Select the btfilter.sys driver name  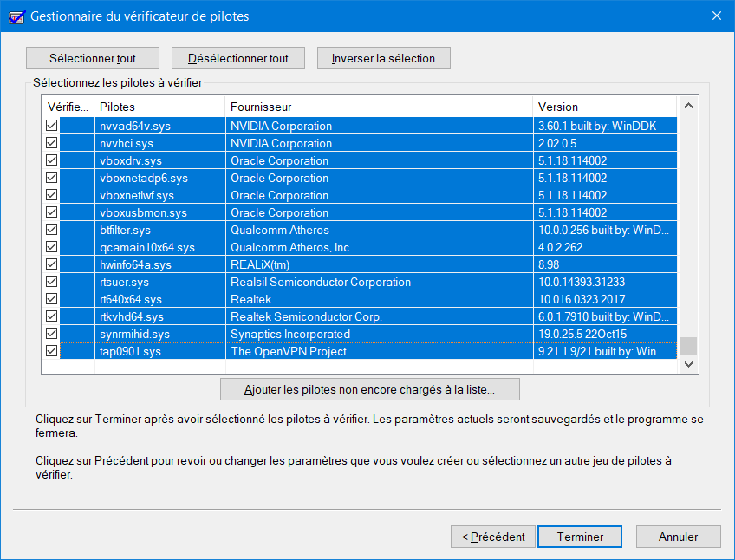(x=125, y=231)
